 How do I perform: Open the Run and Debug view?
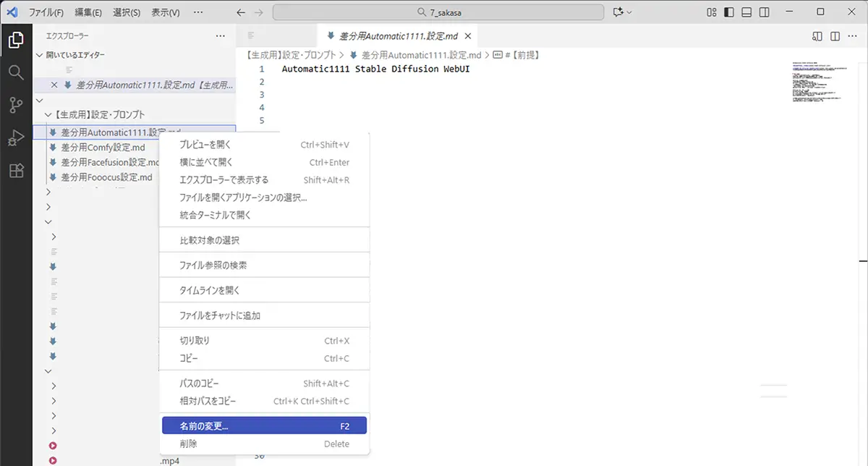click(16, 137)
